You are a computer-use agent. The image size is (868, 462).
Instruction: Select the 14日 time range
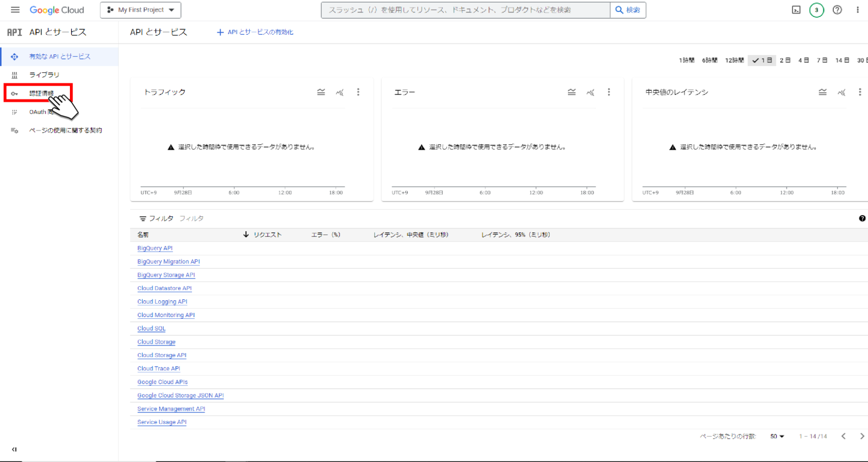[x=842, y=60]
